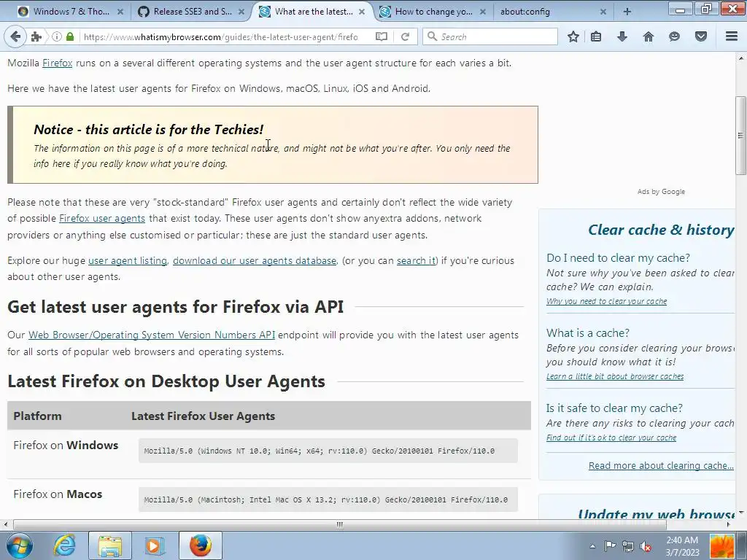
Task: Open 'Why you need to clear your cache' link
Action: [x=606, y=301]
